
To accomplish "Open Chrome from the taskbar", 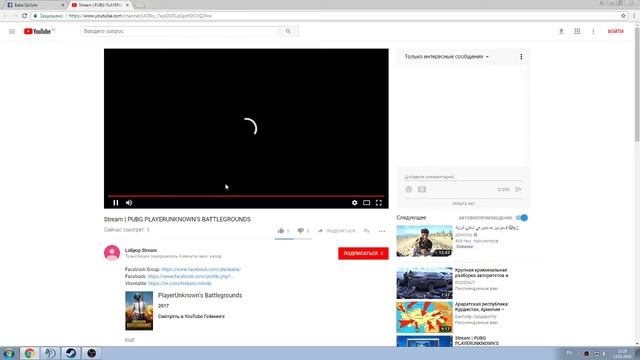I will pos(29,353).
